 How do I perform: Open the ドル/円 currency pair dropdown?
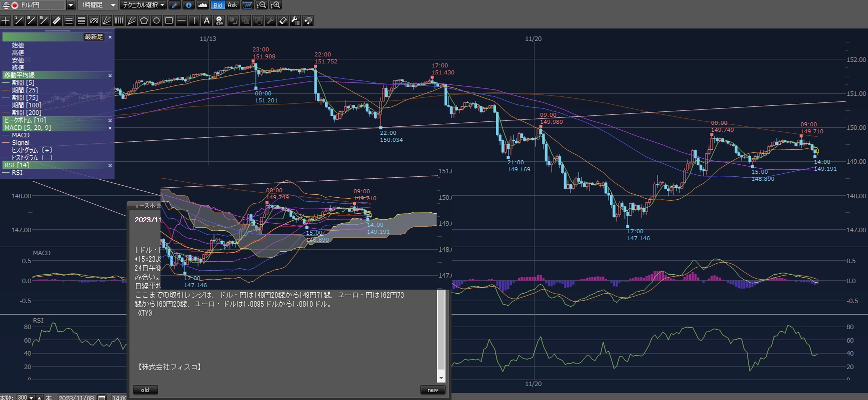click(x=70, y=5)
